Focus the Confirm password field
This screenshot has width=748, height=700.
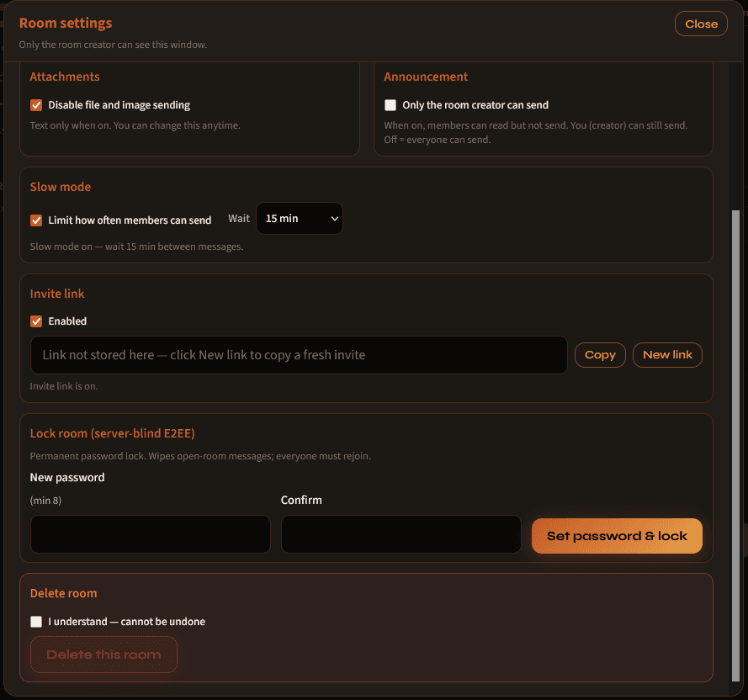click(401, 534)
